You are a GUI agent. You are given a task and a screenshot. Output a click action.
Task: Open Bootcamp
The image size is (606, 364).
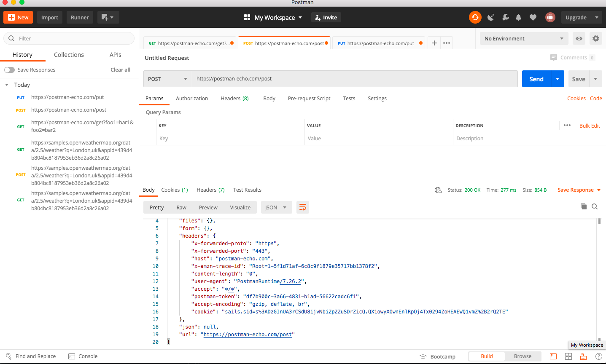(438, 356)
